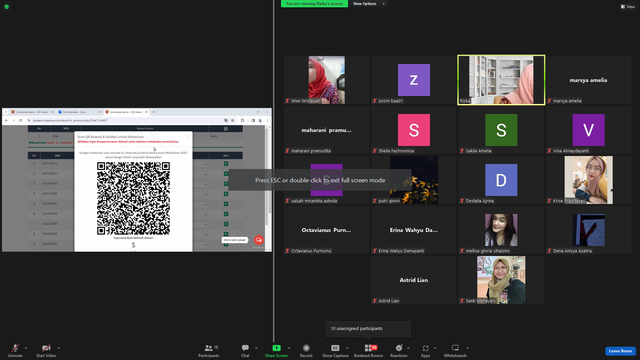Screen dimensions: 640x360
Task: Open Breakout Rooms
Action: (x=369, y=351)
